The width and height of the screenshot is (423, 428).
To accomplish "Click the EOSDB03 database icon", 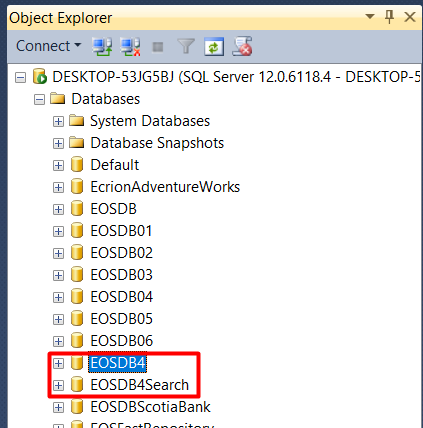I will point(77,275).
